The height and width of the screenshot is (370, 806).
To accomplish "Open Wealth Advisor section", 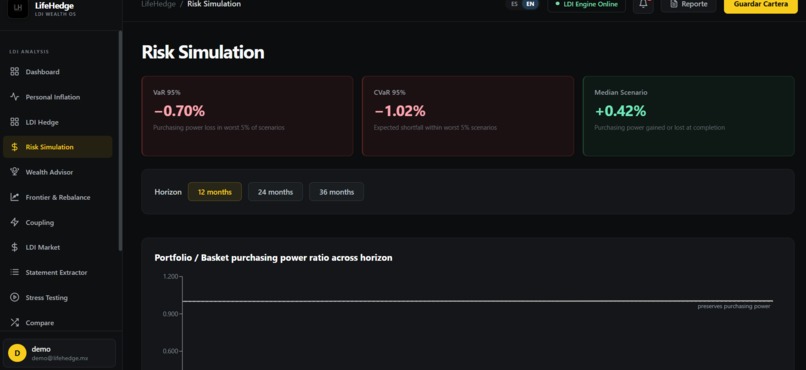I will [58, 172].
